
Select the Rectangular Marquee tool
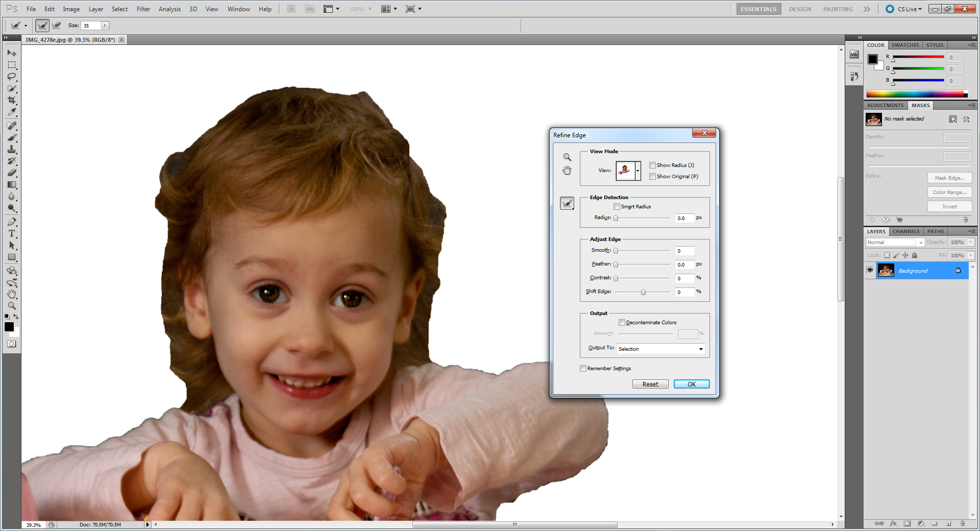click(12, 65)
